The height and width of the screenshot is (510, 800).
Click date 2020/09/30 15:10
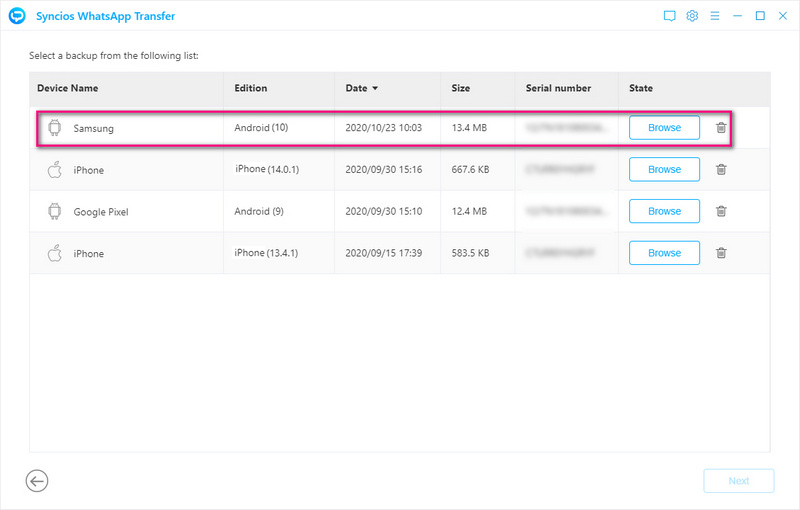coord(384,211)
